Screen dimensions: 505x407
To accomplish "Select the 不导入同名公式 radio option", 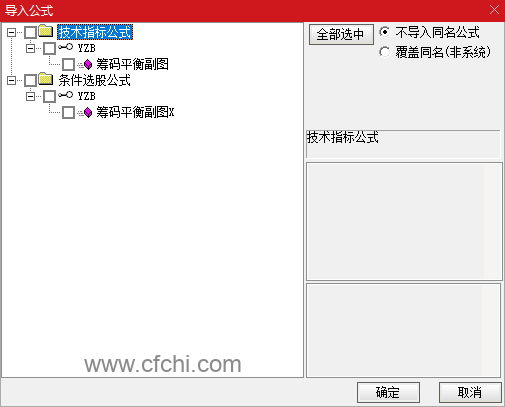I will pos(384,32).
